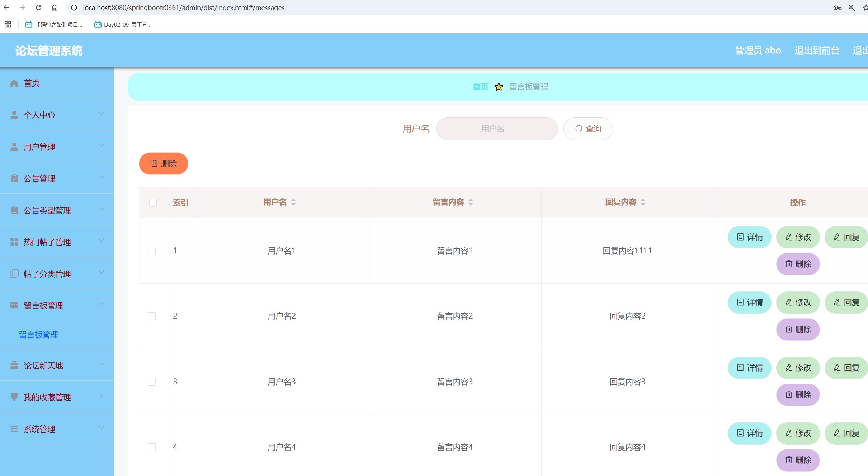The height and width of the screenshot is (476, 868).
Task: Open the 留言板管理 submenu item
Action: (x=38, y=335)
